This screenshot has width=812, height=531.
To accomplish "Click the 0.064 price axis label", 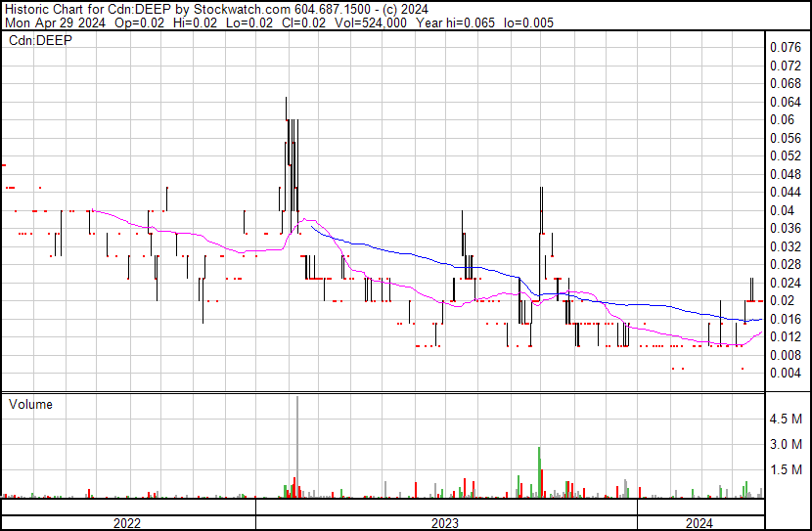I will point(786,102).
